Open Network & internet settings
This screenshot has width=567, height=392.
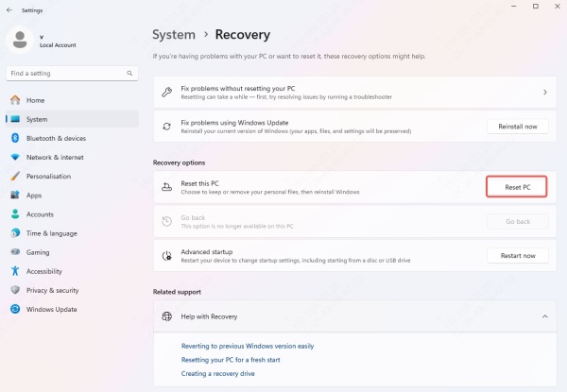tap(72, 157)
